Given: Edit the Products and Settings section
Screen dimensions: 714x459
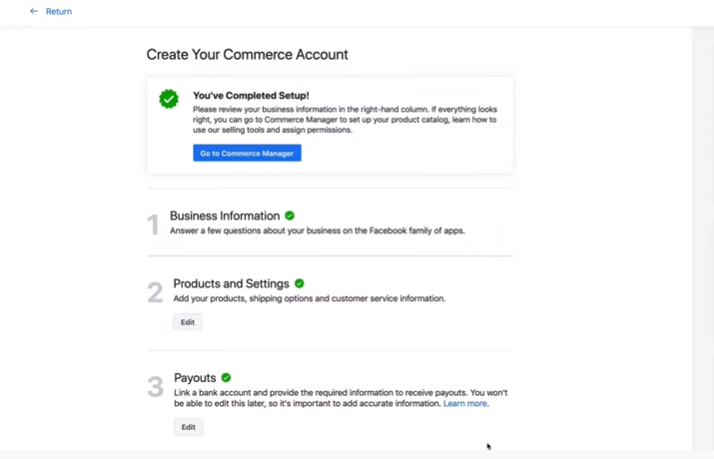Looking at the screenshot, I should [x=188, y=322].
